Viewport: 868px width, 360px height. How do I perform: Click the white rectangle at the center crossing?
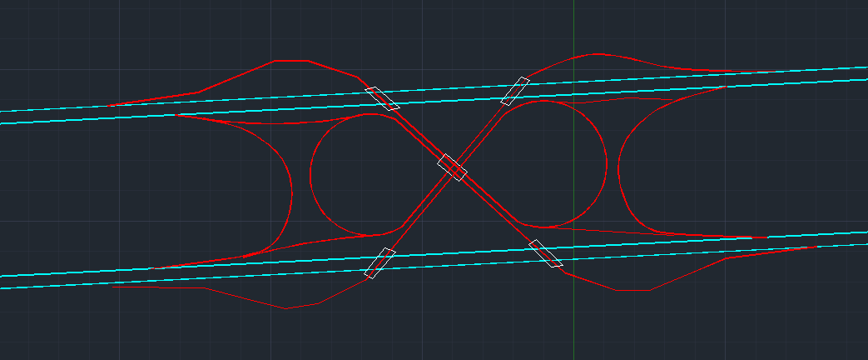click(452, 167)
